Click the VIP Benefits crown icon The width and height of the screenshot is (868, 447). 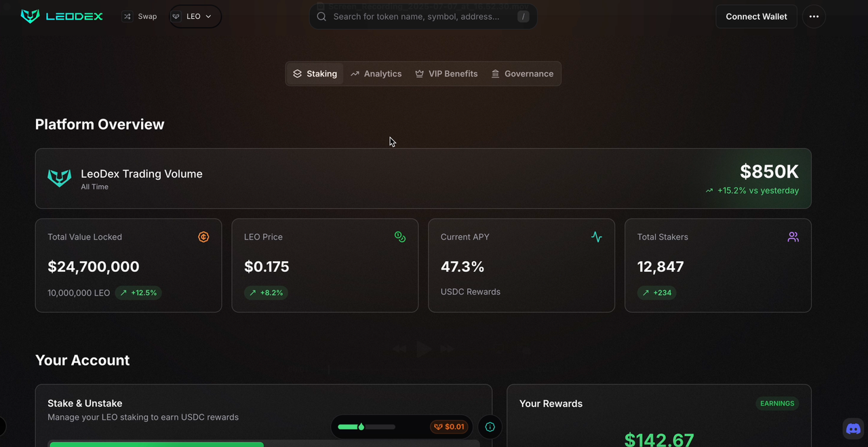(419, 74)
